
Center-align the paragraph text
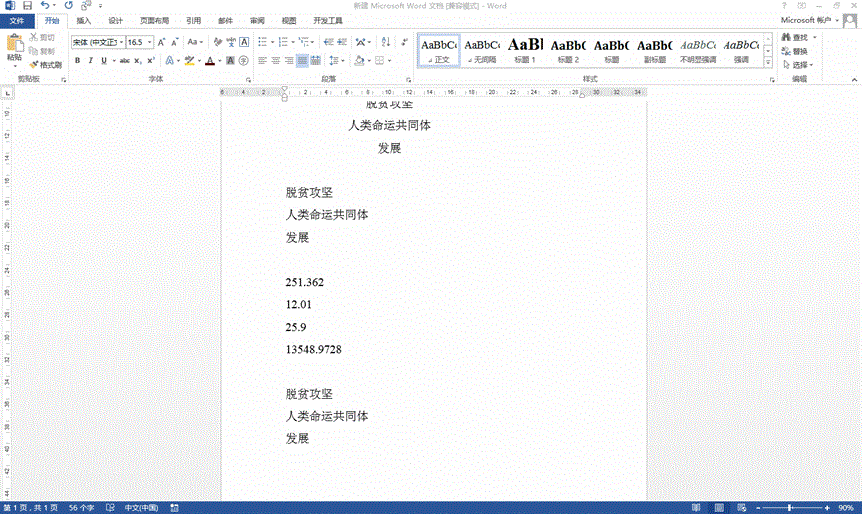pyautogui.click(x=276, y=61)
